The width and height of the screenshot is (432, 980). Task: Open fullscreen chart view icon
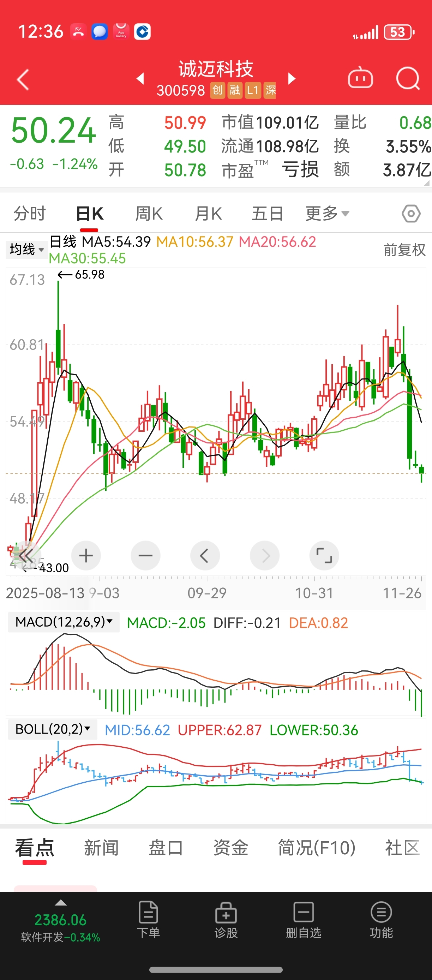tap(324, 555)
